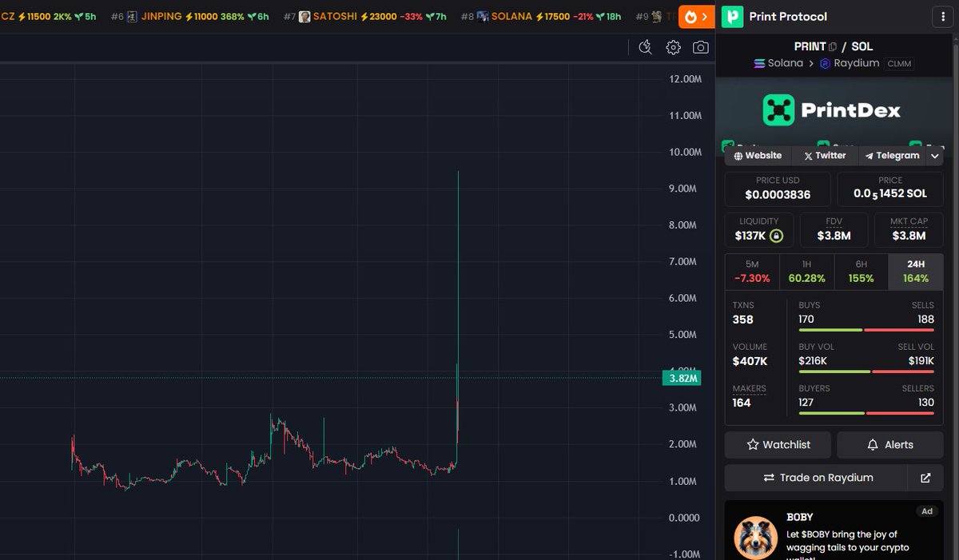959x560 pixels.
Task: Open the Twitter link
Action: tap(825, 156)
